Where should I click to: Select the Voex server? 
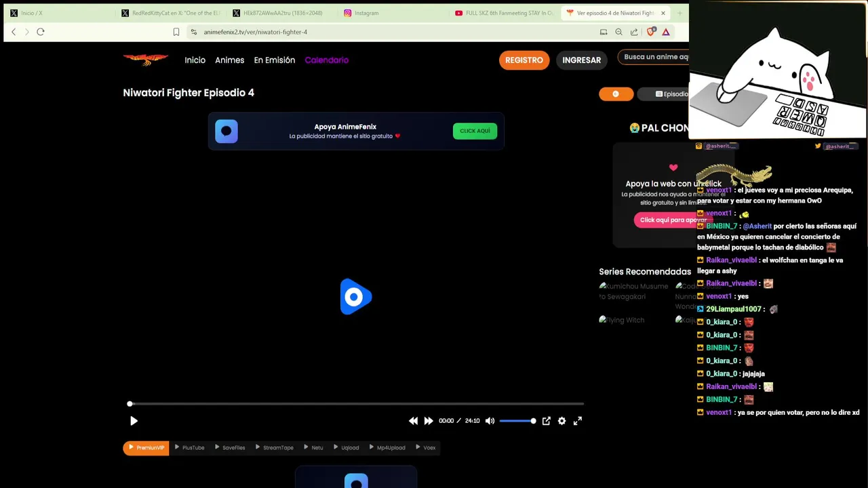tap(425, 448)
